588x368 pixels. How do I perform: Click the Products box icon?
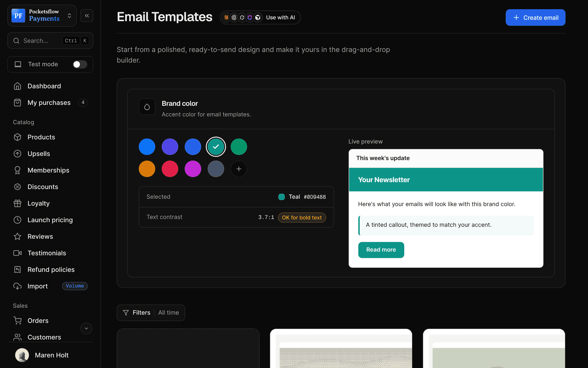18,137
